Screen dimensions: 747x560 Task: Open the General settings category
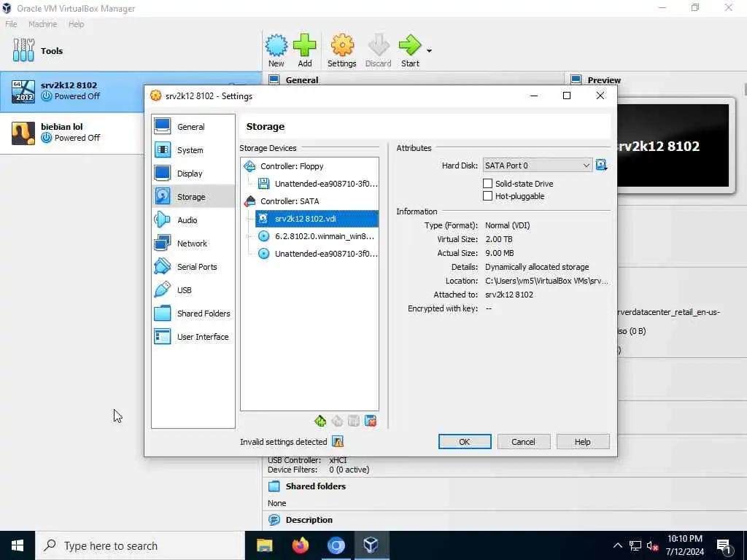193,127
